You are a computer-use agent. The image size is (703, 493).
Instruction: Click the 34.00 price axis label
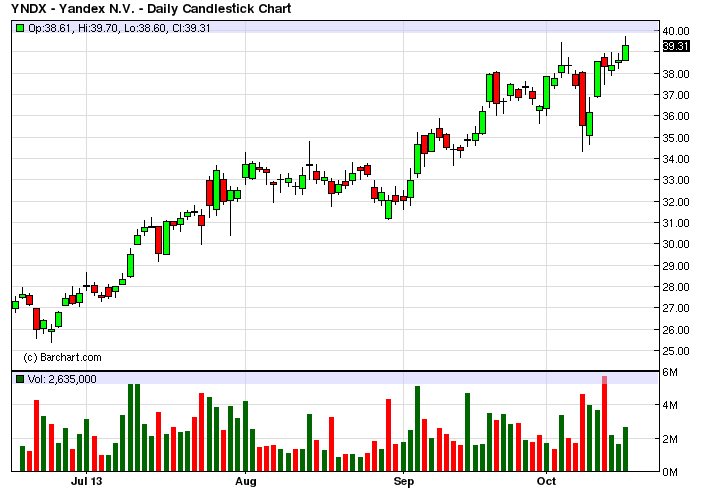[676, 159]
